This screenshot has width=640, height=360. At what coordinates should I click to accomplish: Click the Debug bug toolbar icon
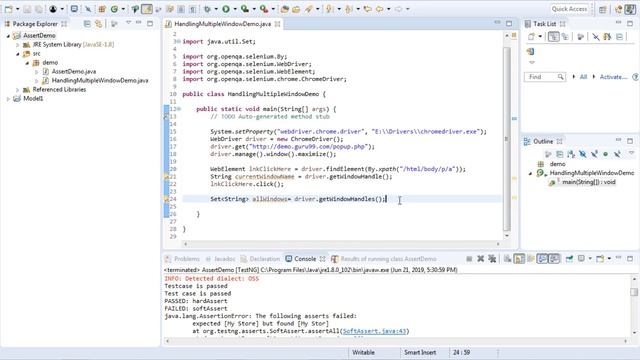(208, 9)
